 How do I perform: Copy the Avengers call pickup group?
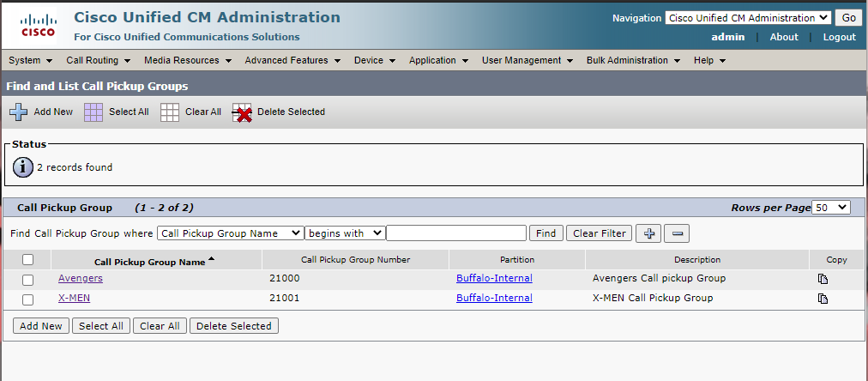[x=823, y=279]
